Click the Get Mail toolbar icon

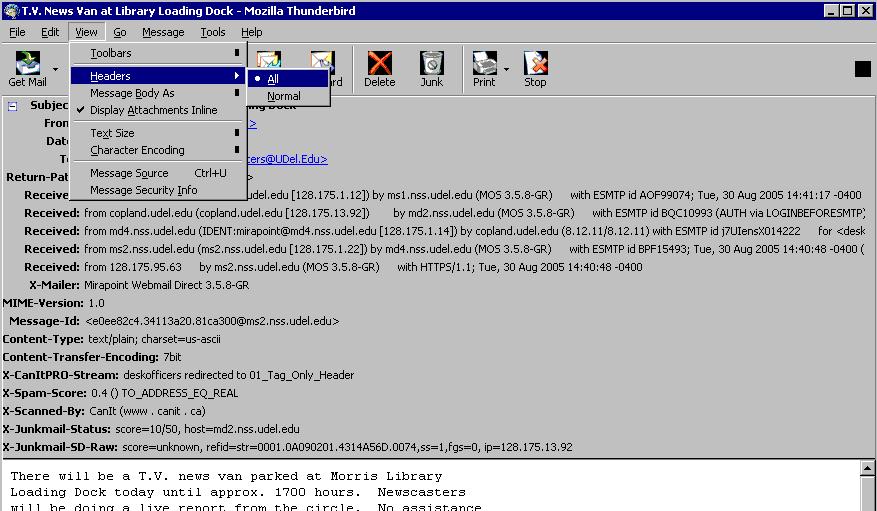pyautogui.click(x=27, y=69)
